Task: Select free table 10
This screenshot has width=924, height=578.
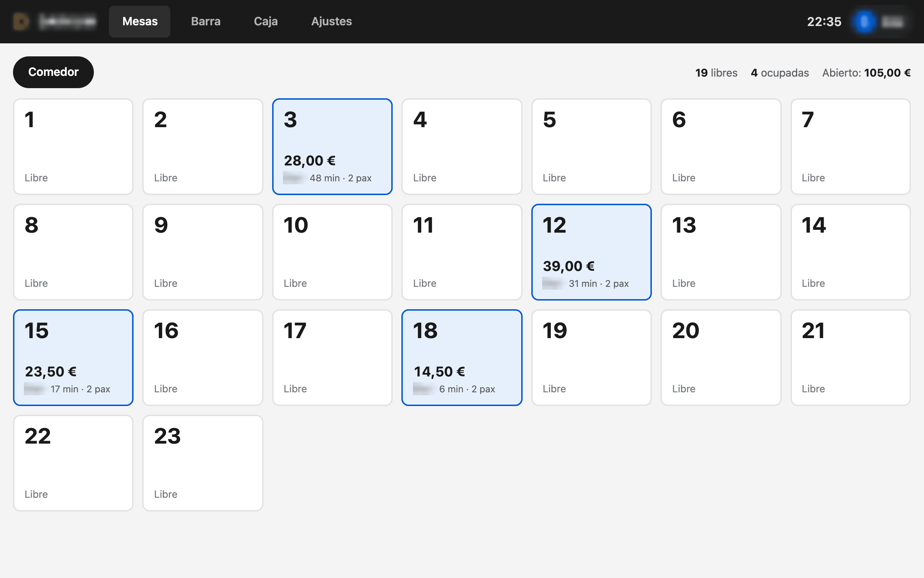Action: click(332, 252)
